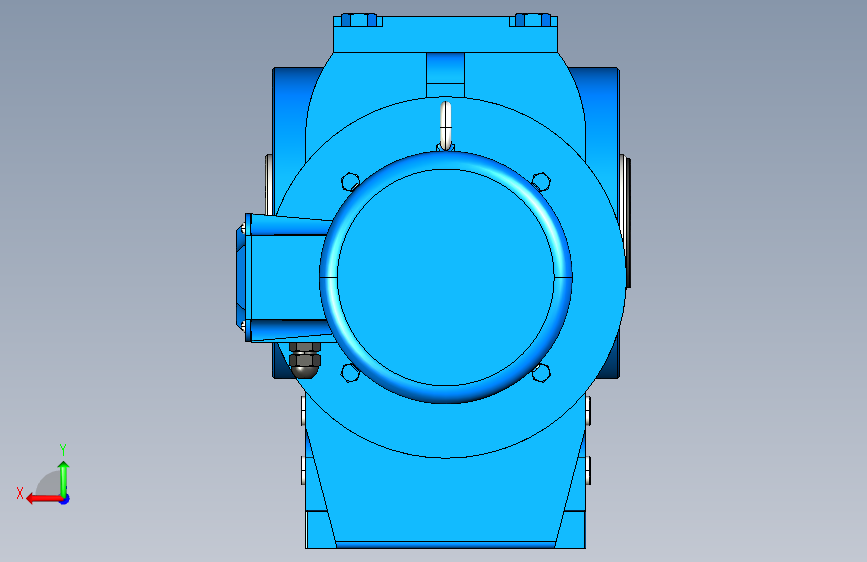Click the blue Z axis ball at the triad origin
Image resolution: width=867 pixels, height=562 pixels.
(x=65, y=499)
